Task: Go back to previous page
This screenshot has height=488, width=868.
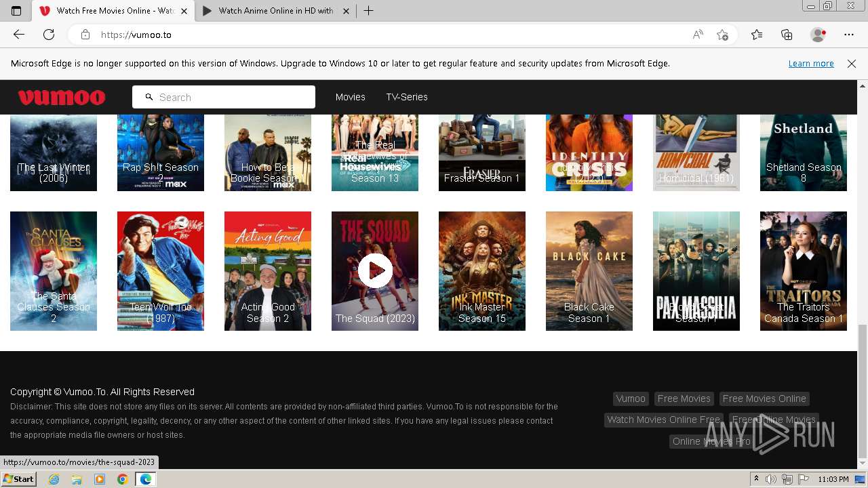Action: tap(19, 35)
